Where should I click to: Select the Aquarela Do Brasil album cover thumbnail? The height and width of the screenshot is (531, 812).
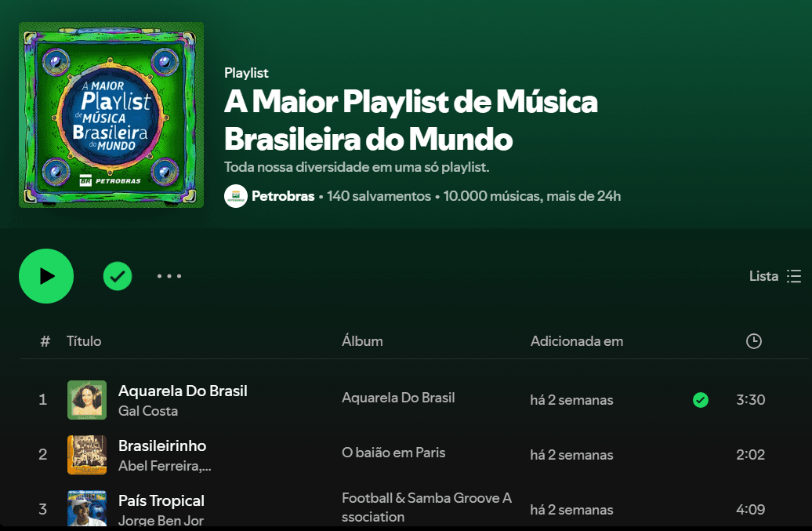87,400
